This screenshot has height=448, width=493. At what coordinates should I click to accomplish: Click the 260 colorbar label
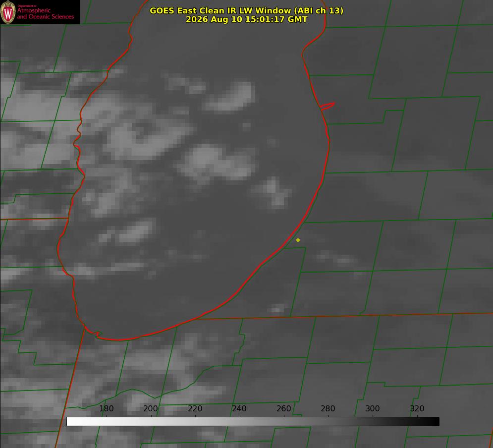pos(283,408)
